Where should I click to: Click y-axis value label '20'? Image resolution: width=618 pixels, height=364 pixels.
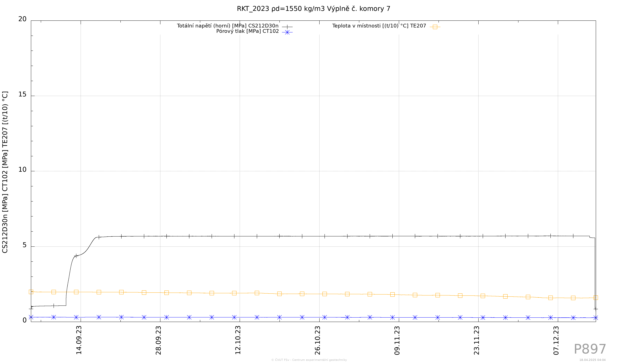22,19
